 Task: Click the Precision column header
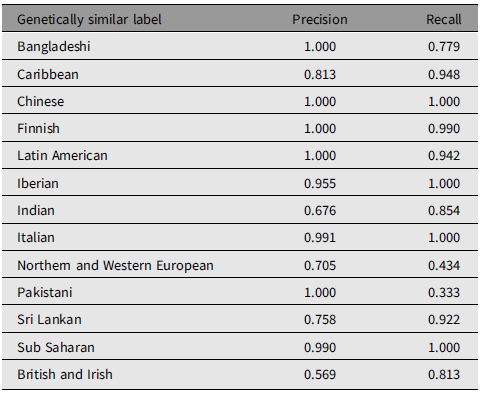click(320, 20)
